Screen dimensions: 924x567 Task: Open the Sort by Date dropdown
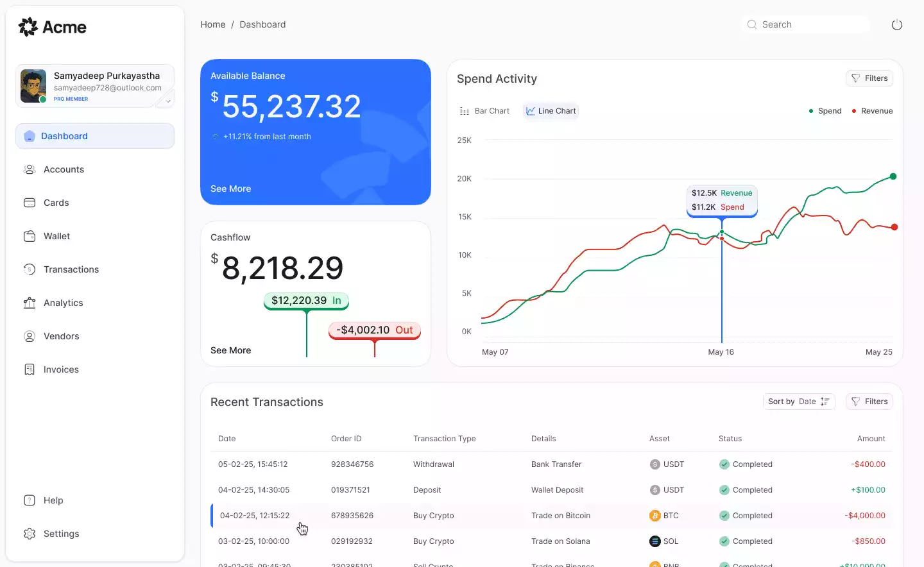pos(799,401)
